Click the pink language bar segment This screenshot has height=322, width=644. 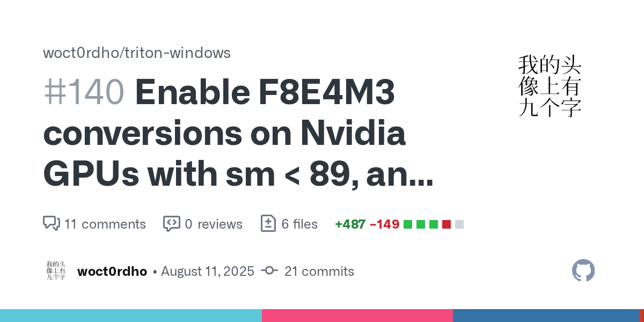coord(357,316)
